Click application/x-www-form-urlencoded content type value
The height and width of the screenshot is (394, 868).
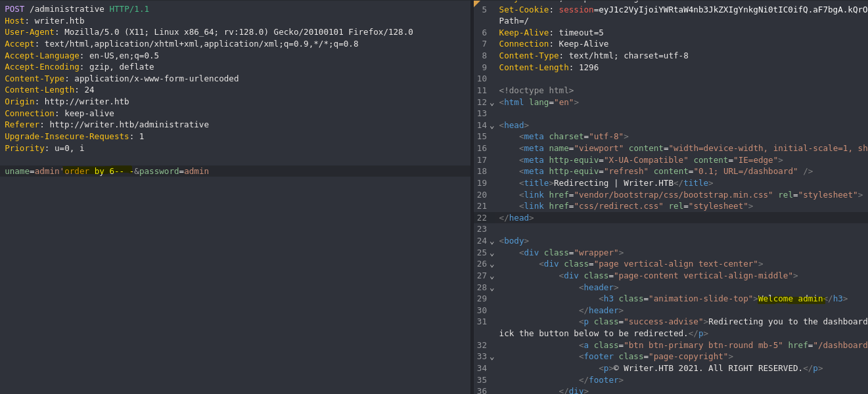156,79
